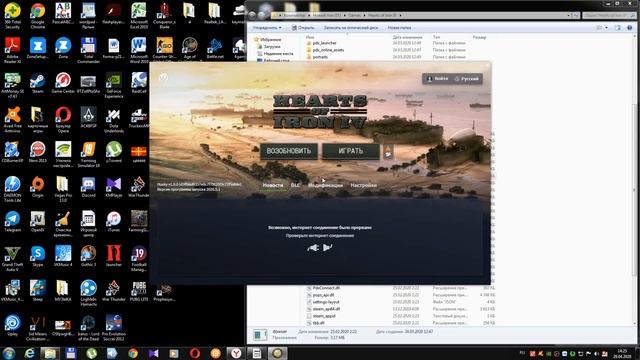Select the pdx_launcher folder row
Image resolution: width=640 pixels, height=360 pixels.
[400, 43]
